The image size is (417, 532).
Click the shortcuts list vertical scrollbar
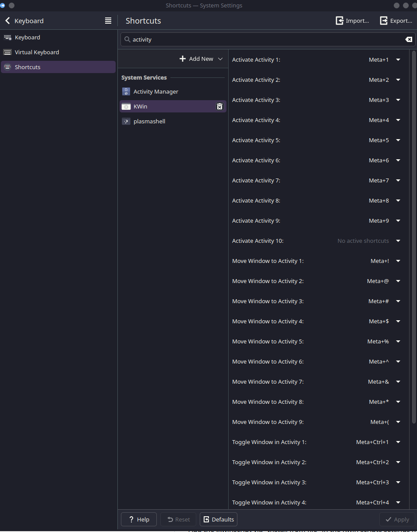tap(414, 237)
